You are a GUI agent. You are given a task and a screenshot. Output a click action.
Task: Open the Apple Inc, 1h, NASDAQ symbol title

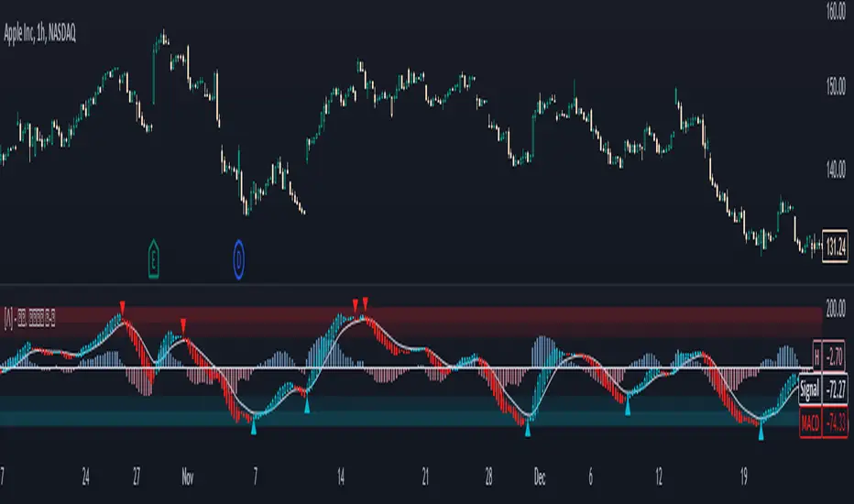39,34
